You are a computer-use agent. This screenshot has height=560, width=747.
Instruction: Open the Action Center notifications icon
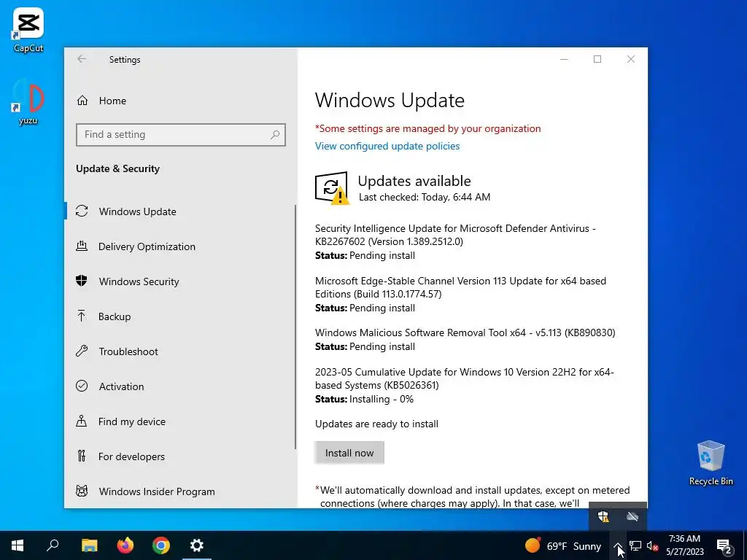(x=724, y=545)
